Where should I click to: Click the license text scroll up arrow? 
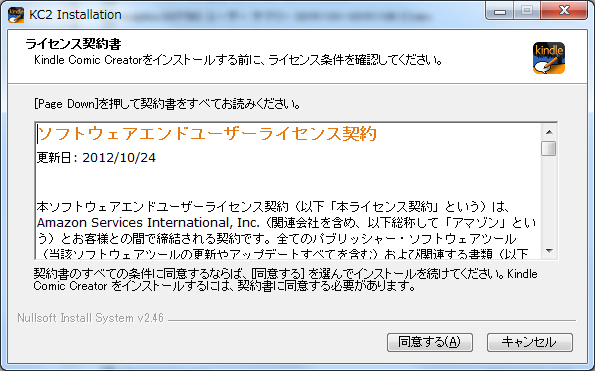[549, 132]
